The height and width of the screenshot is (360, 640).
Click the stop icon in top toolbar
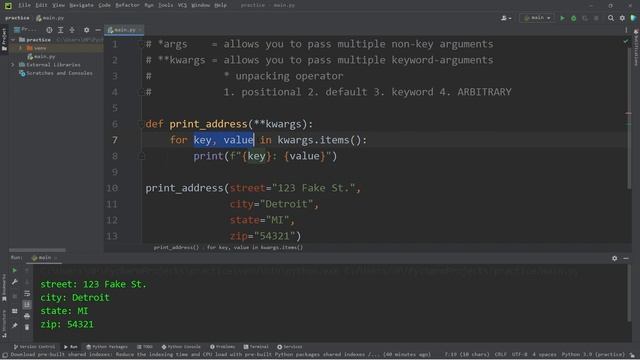pos(596,18)
